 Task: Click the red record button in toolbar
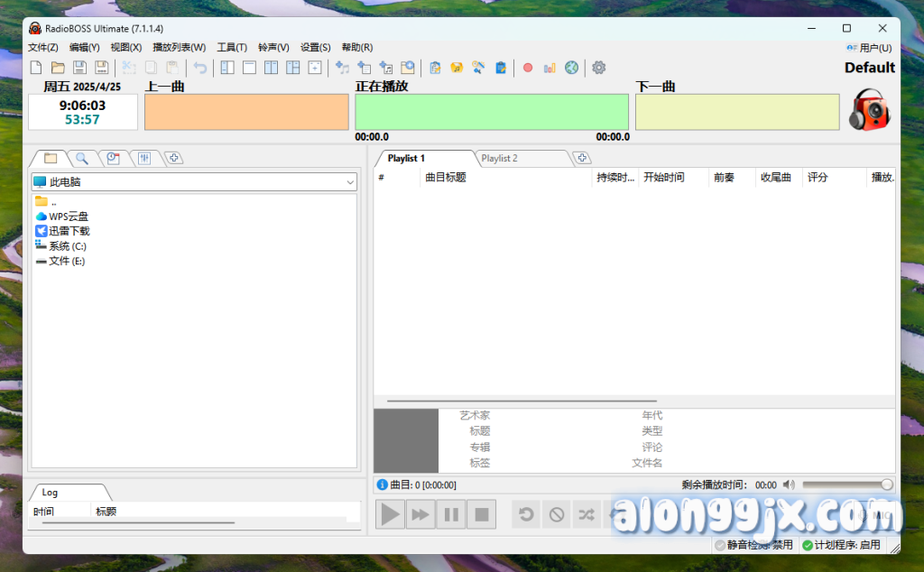(x=528, y=68)
